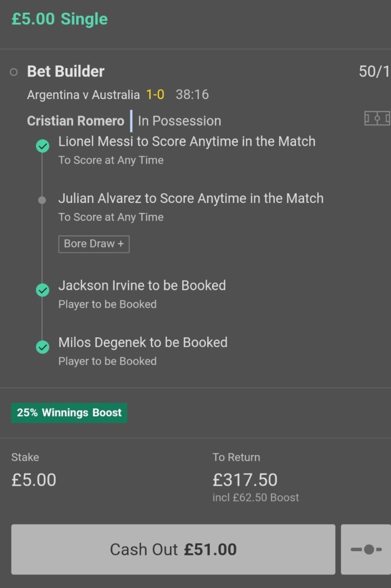The image size is (391, 588).
Task: Expand the £5.00 Single bet header
Action: (60, 19)
